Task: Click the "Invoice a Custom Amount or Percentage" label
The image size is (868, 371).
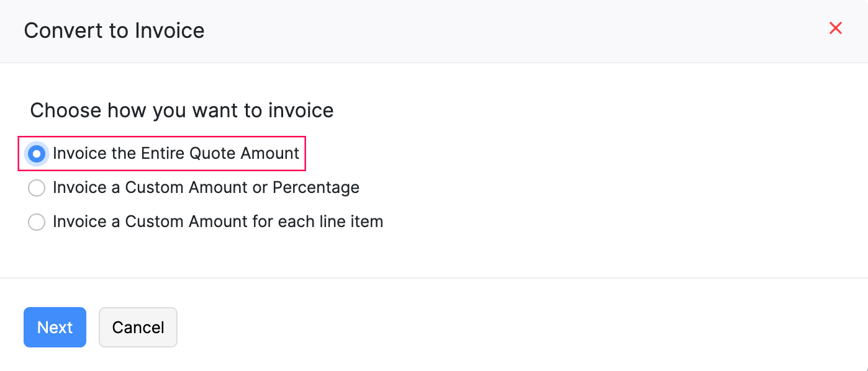Action: click(x=206, y=187)
